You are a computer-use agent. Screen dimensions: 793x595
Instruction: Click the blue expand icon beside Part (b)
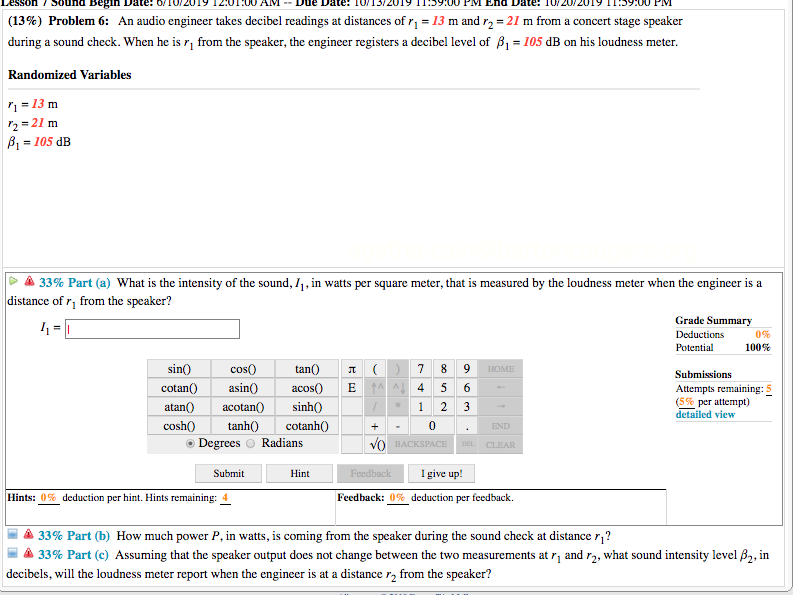tap(13, 534)
